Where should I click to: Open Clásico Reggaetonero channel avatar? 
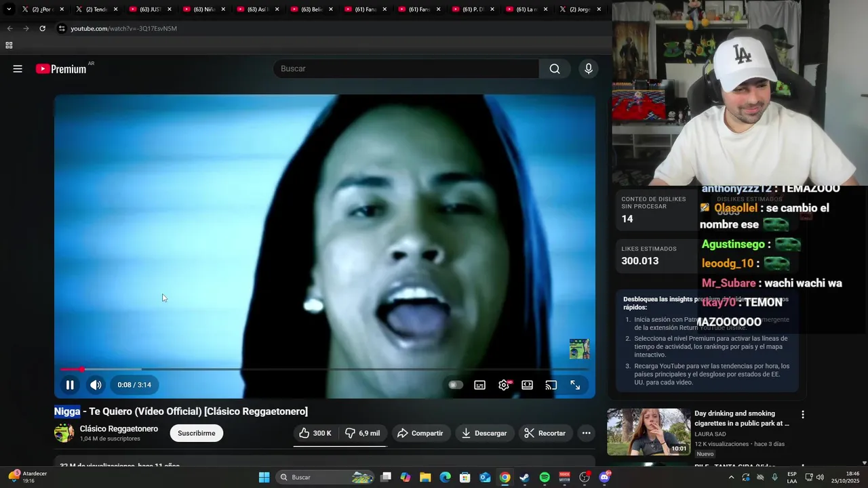(64, 433)
